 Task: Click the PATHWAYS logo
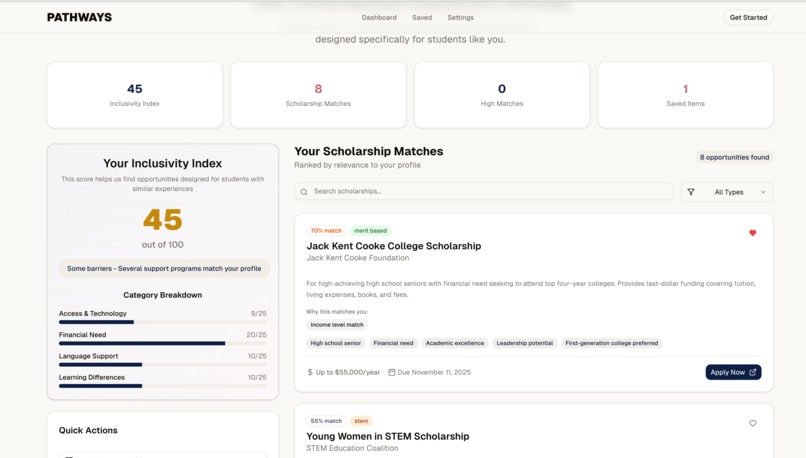79,17
